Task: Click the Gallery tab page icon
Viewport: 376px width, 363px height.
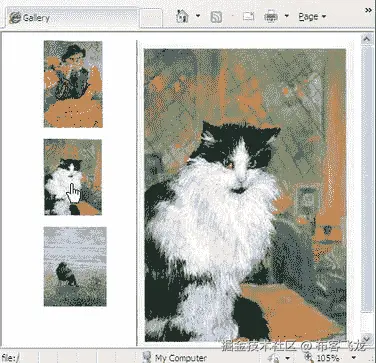Action: (x=15, y=18)
